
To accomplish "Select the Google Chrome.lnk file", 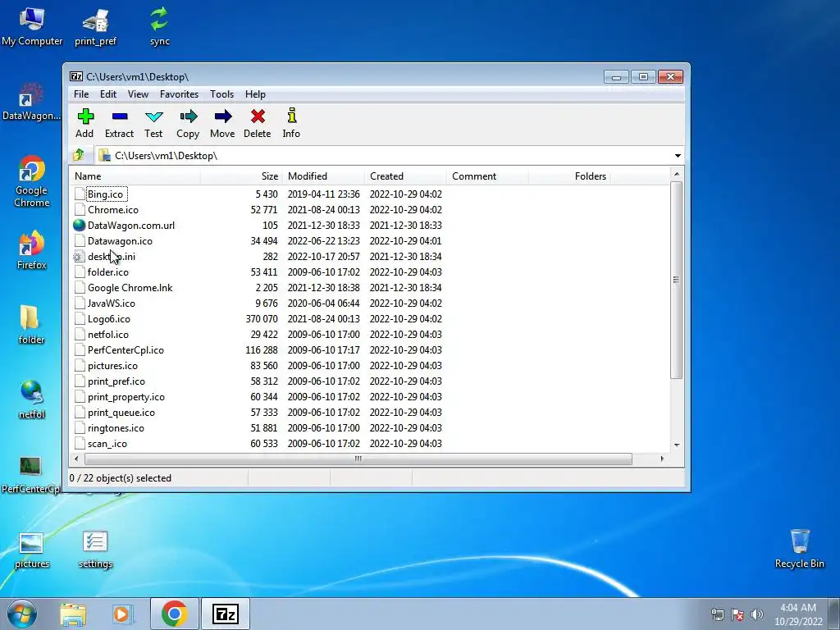I will click(130, 288).
